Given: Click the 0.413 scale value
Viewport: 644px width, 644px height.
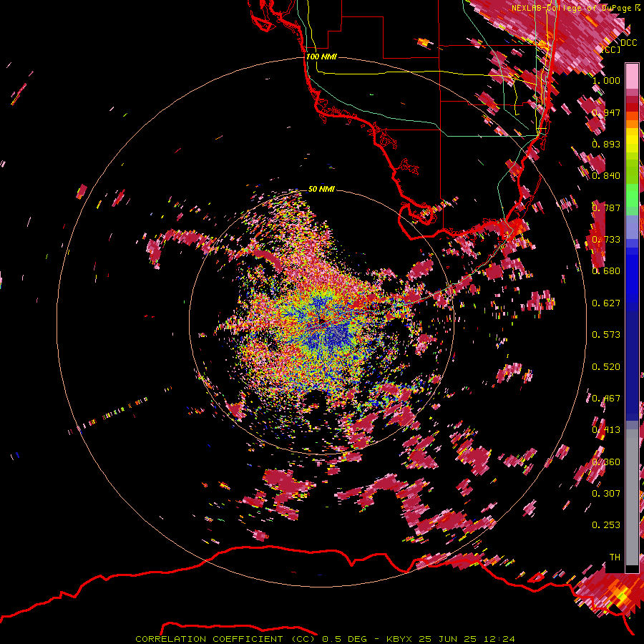Looking at the screenshot, I should (606, 430).
